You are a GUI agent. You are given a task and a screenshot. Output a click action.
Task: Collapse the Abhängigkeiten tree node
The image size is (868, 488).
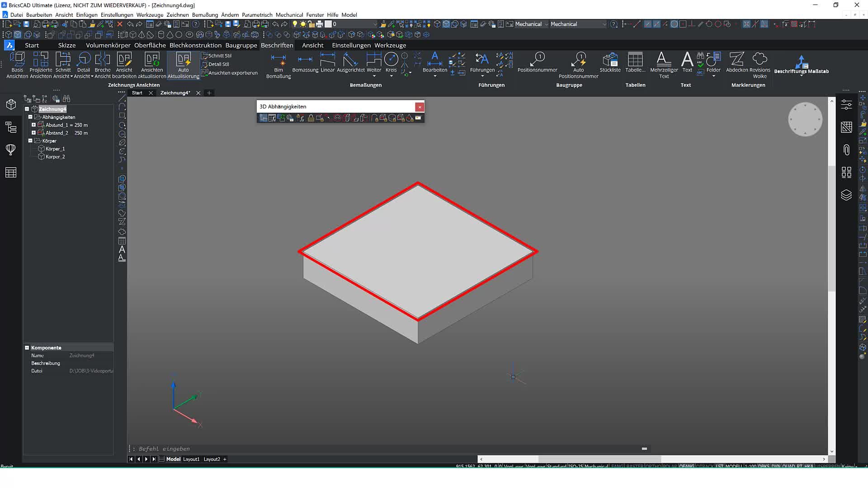tap(30, 117)
